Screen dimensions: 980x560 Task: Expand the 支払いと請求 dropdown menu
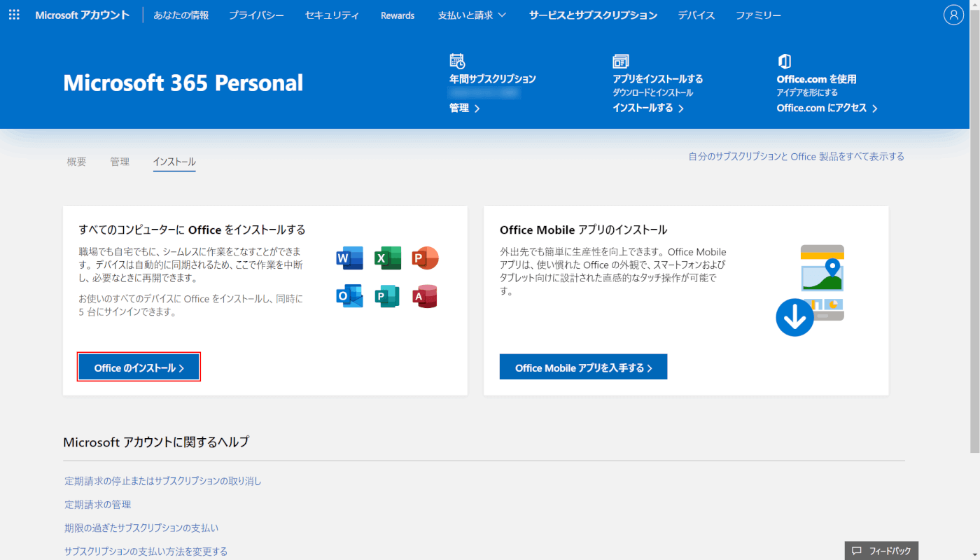coord(471,15)
